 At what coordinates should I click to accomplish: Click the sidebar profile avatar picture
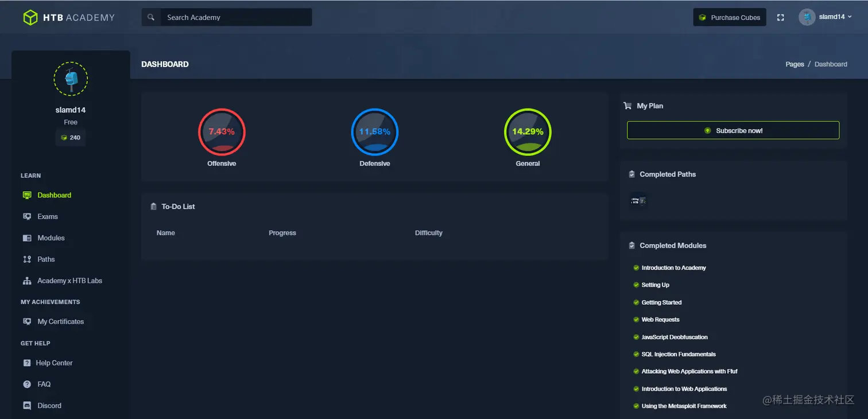[71, 79]
